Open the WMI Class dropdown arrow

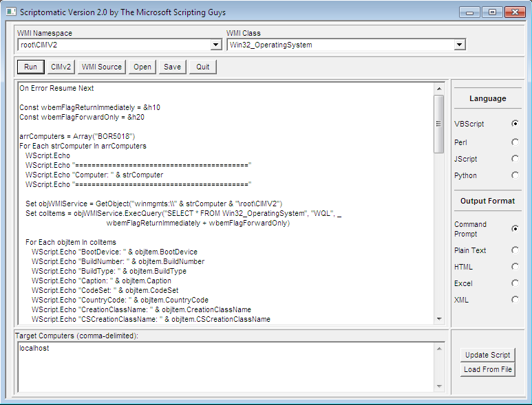click(460, 45)
